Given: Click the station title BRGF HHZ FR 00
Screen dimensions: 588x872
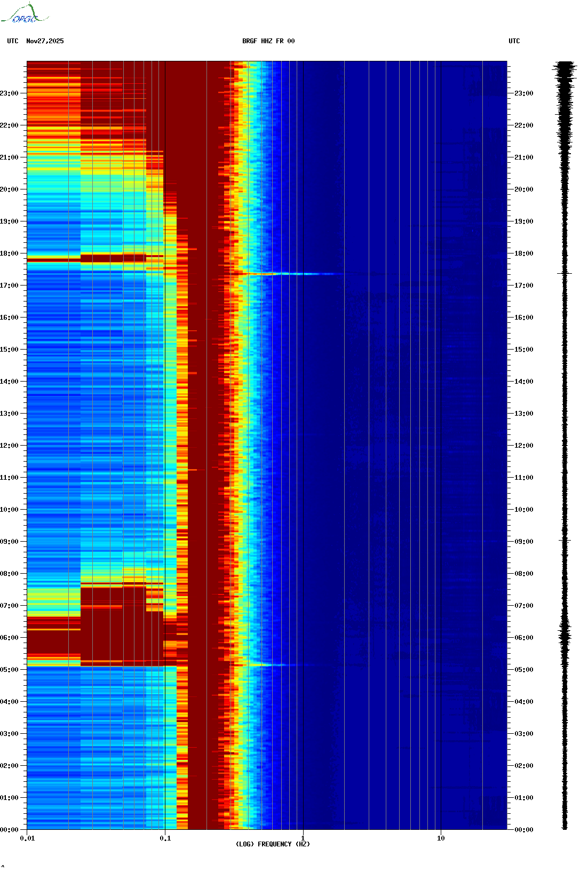Looking at the screenshot, I should click(268, 41).
